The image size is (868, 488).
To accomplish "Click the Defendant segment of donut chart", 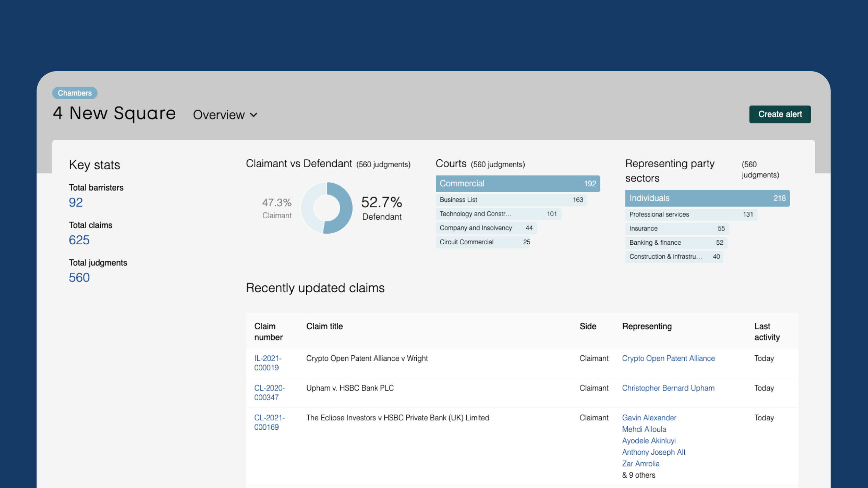I will tap(344, 208).
